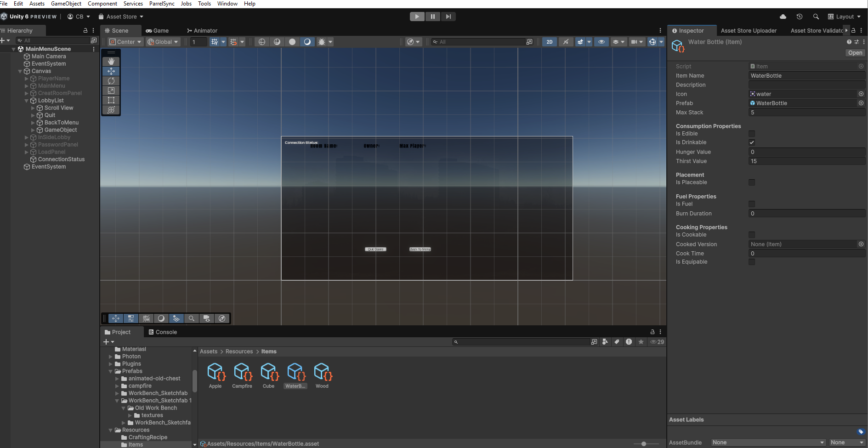Select the Apple item asset
Screen dimensions: 868x448
tap(216, 376)
